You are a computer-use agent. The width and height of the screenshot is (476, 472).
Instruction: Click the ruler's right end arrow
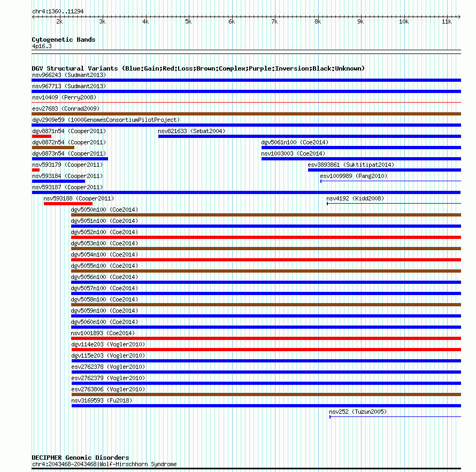[459, 17]
